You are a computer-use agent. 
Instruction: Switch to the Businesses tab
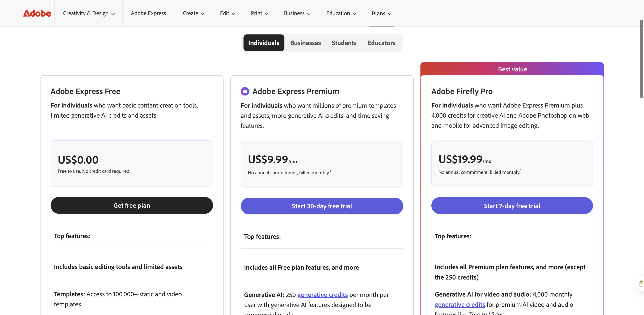point(305,43)
